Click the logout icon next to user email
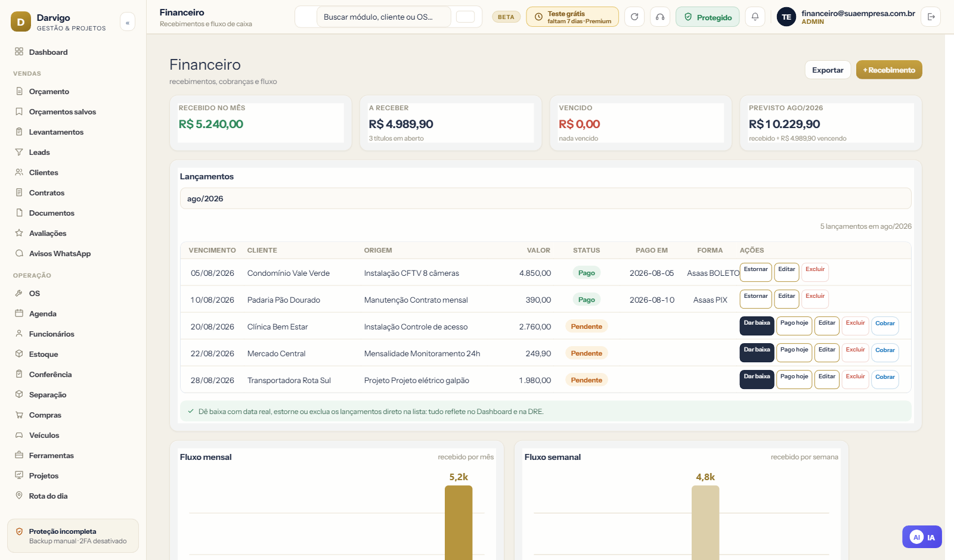Image resolution: width=954 pixels, height=560 pixels. [931, 17]
